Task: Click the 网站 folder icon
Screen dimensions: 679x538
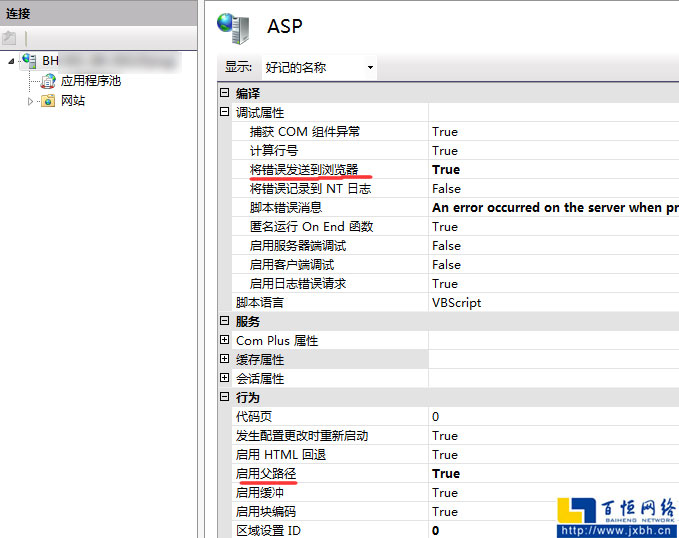Action: (48, 101)
